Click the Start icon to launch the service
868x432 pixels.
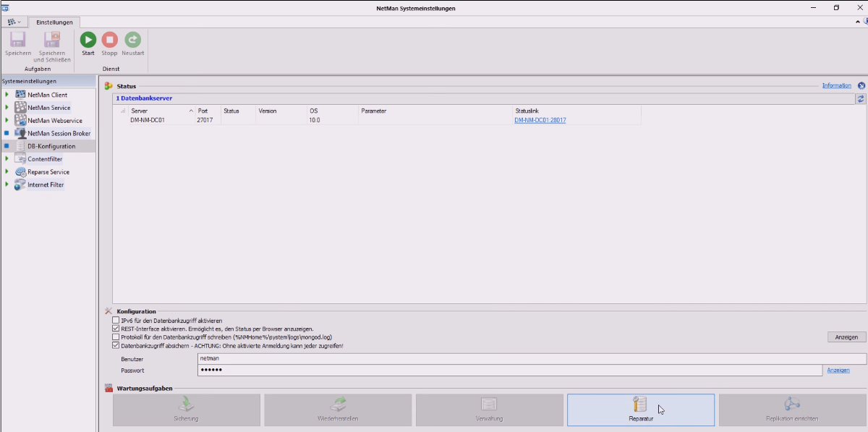click(87, 39)
